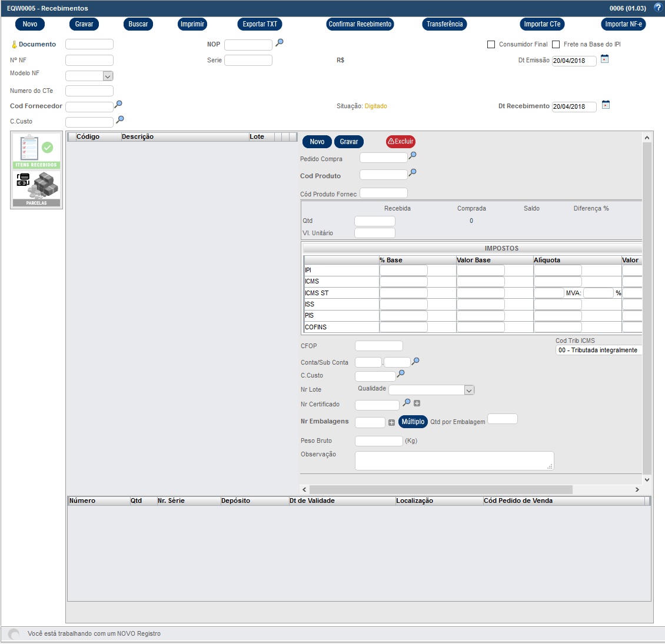Click the Confirmar Recebimento button
Image resolution: width=665 pixels, height=644 pixels.
click(360, 24)
